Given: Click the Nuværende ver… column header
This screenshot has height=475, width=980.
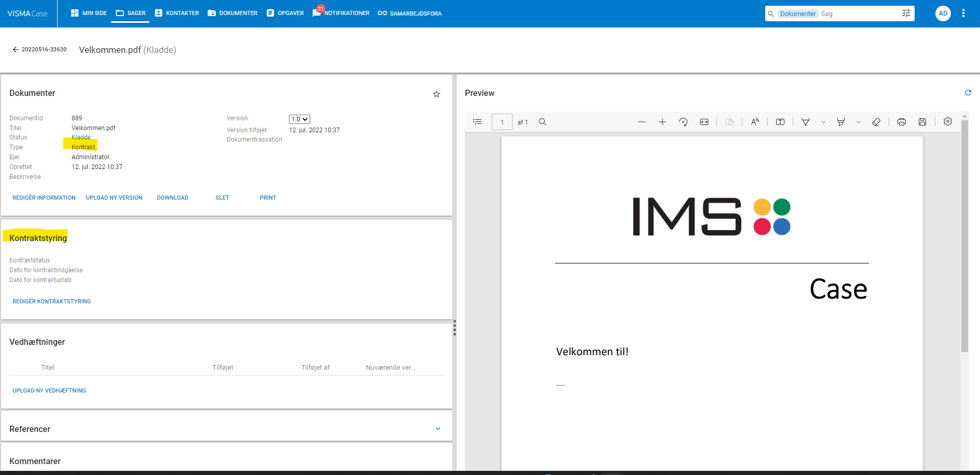Looking at the screenshot, I should tap(391, 368).
